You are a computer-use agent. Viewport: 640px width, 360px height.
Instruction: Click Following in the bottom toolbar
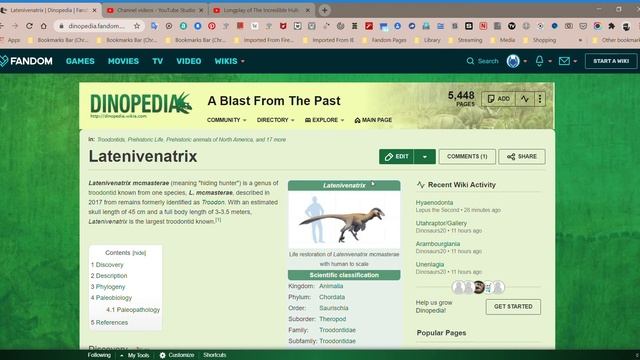[99, 355]
